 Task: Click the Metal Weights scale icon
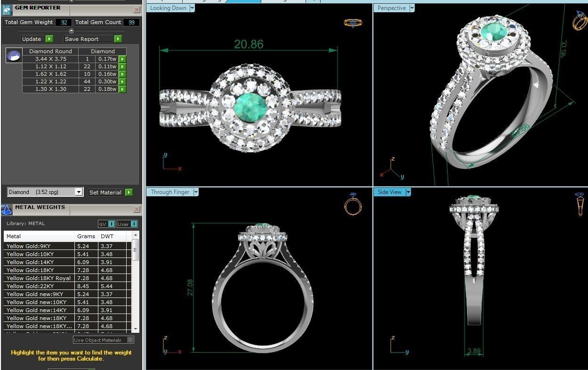[x=7, y=209]
